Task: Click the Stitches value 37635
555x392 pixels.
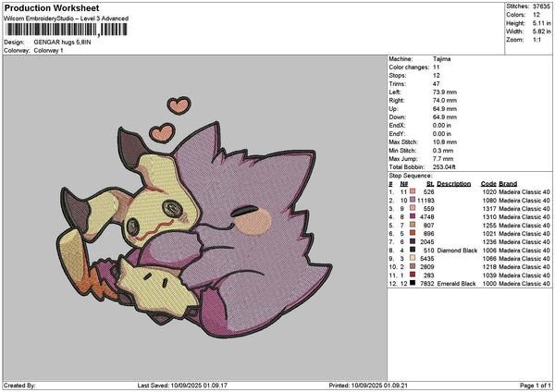Action: pos(541,6)
